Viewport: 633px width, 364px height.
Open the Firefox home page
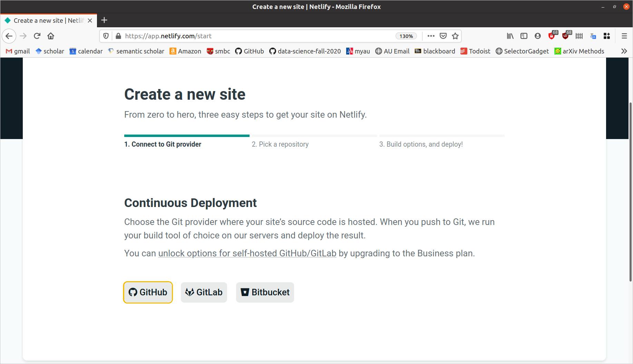(x=51, y=36)
